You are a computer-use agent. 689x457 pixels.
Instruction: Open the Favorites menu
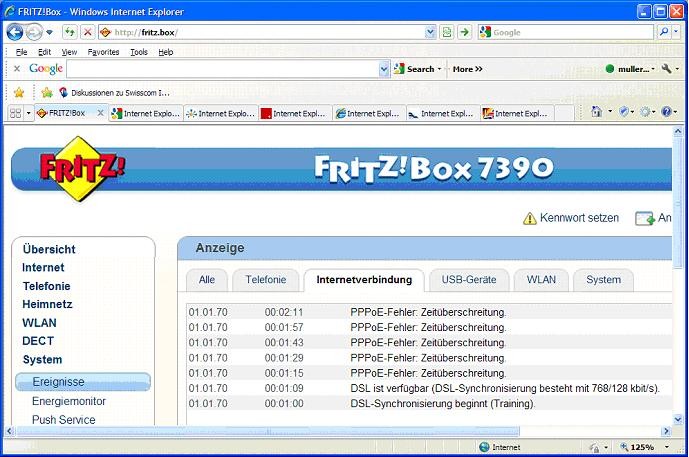[102, 52]
